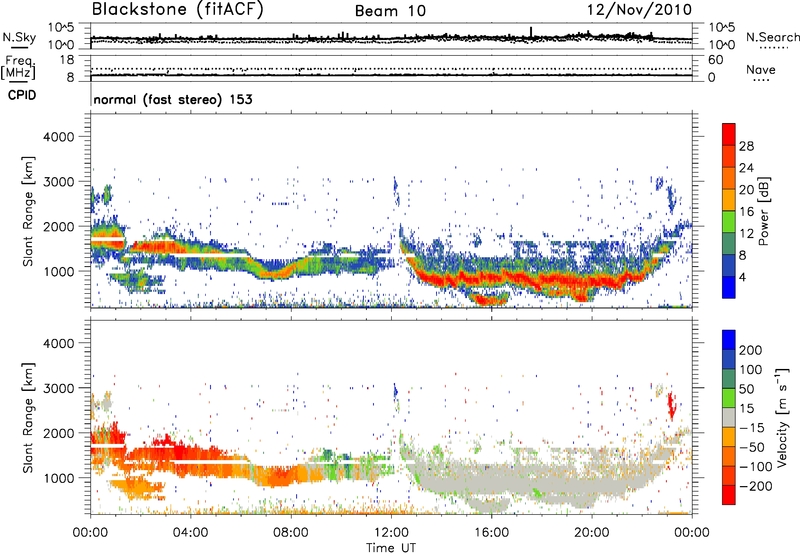Click the gray segment of the Velocity color bar
The image size is (800, 554).
(729, 417)
